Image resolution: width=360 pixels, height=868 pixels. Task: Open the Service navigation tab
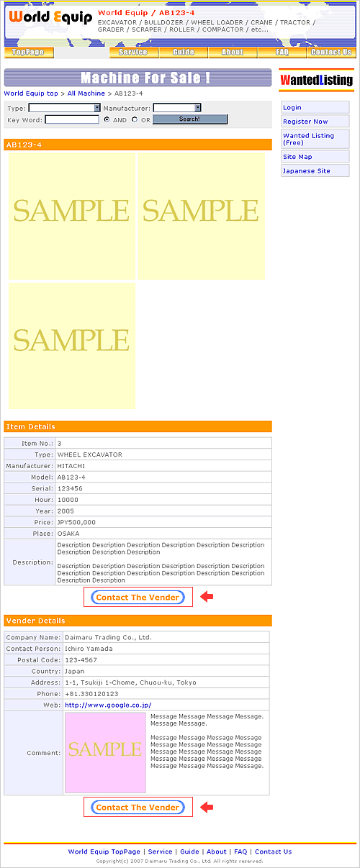pos(134,52)
